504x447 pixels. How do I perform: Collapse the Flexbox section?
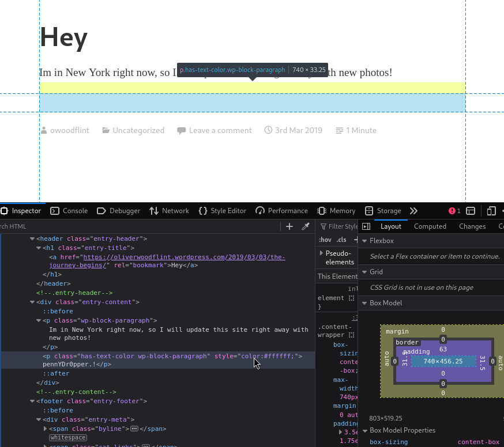pos(364,241)
